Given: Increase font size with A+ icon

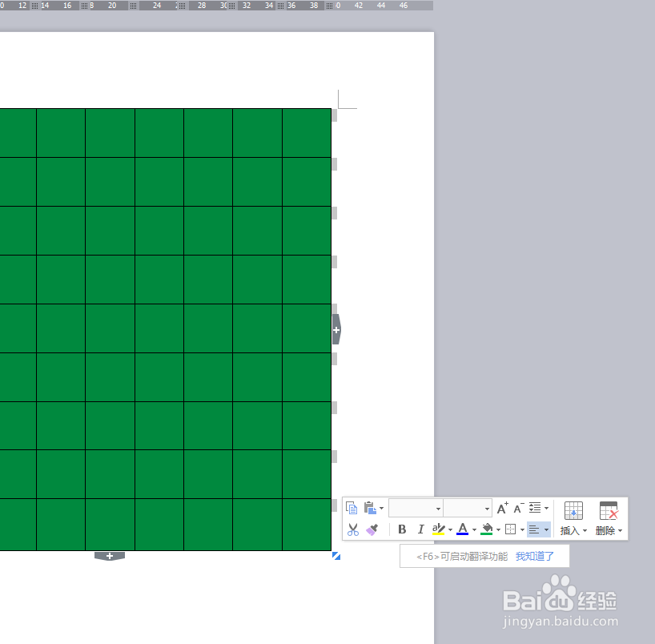Looking at the screenshot, I should [x=503, y=508].
